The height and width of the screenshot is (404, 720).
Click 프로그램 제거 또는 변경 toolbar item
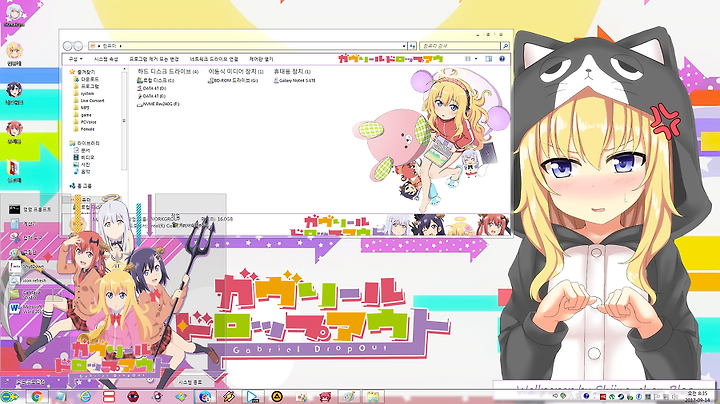154,59
